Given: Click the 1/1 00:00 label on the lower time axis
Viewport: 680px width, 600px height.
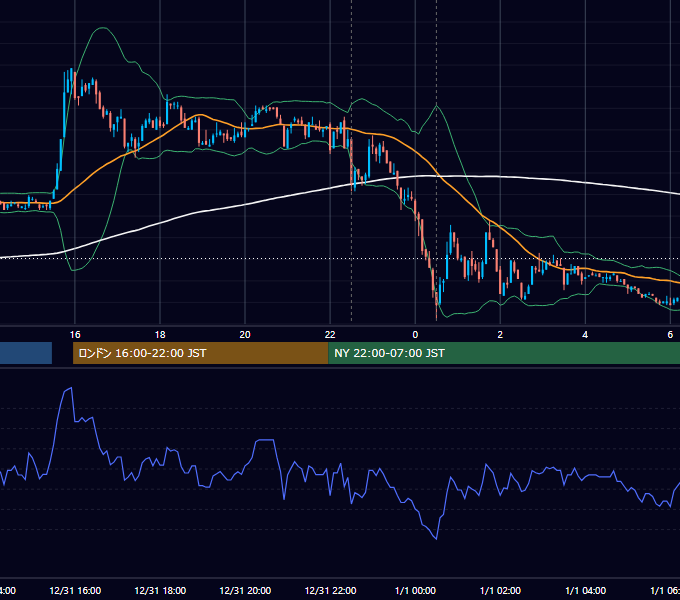Looking at the screenshot, I should (415, 590).
